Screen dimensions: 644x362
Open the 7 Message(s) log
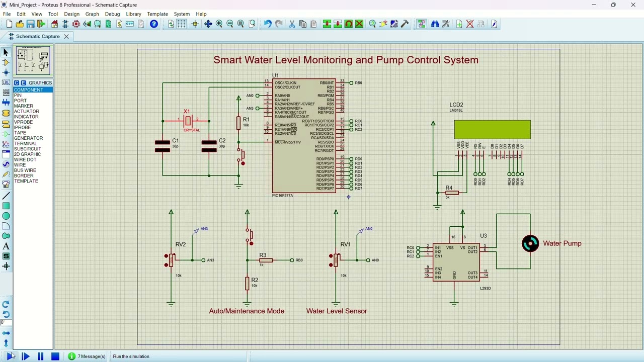click(87, 356)
